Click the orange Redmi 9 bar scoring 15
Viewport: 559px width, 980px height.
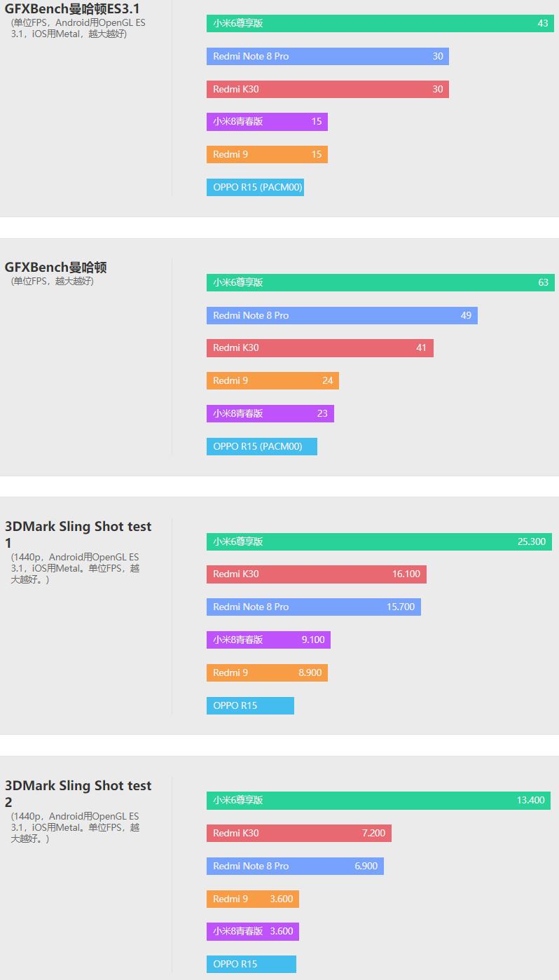(x=267, y=154)
